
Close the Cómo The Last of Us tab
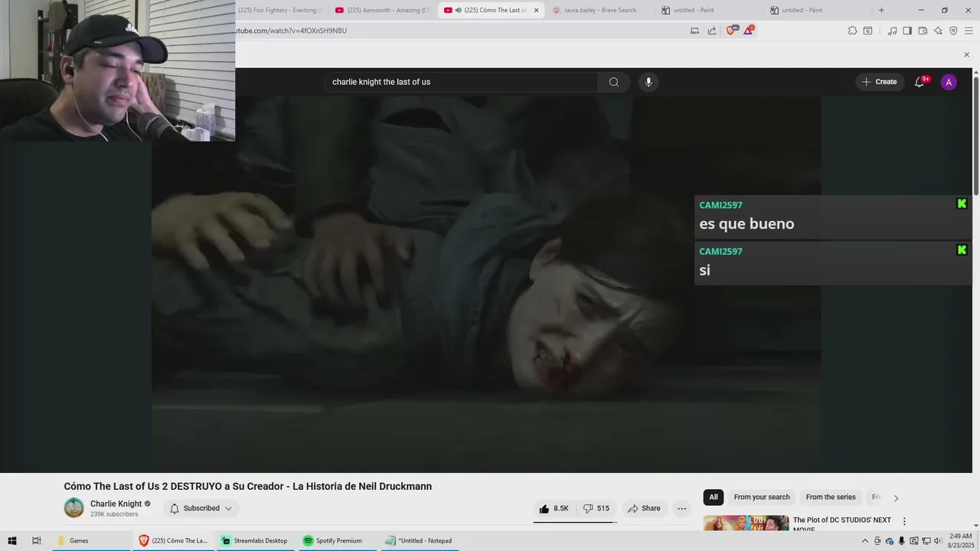(536, 10)
